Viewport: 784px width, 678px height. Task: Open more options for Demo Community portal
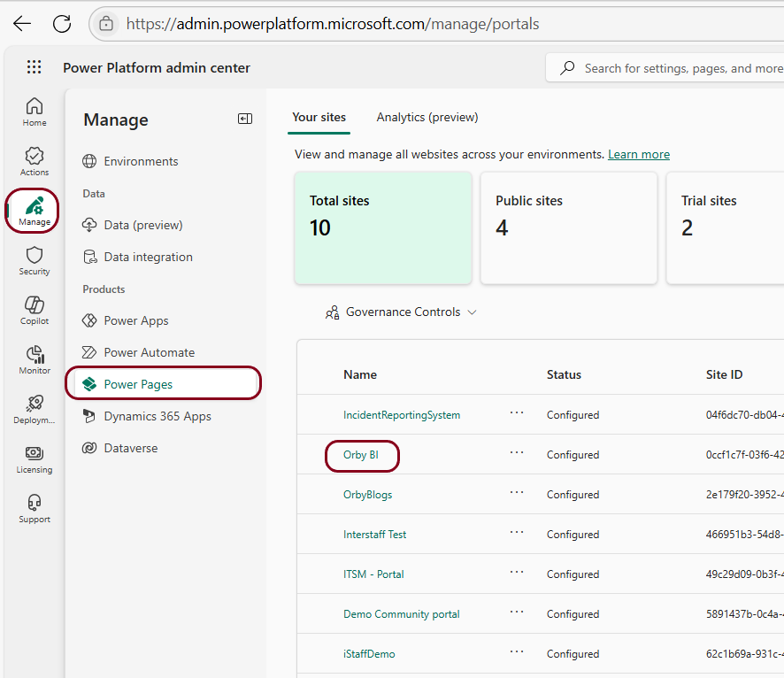(x=517, y=612)
